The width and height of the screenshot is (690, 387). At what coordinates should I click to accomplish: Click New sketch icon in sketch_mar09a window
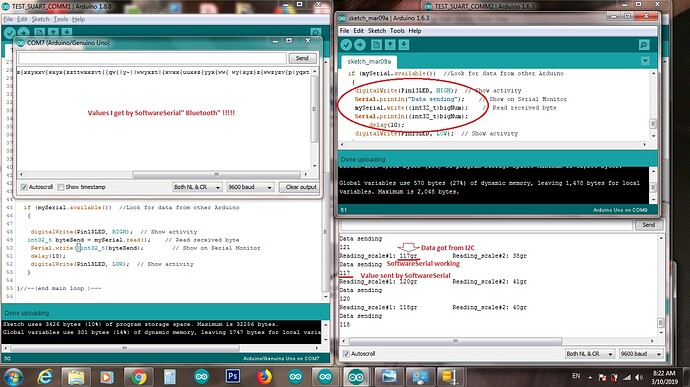(x=376, y=44)
